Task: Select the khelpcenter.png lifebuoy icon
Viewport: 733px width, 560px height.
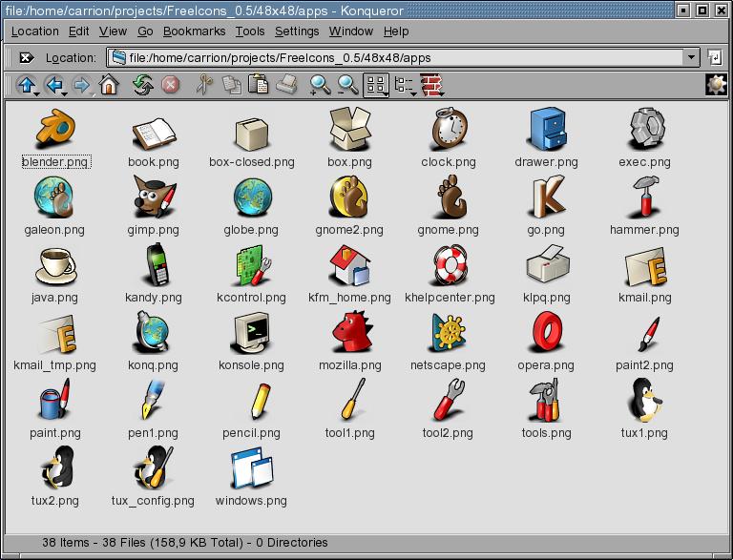Action: coord(450,264)
